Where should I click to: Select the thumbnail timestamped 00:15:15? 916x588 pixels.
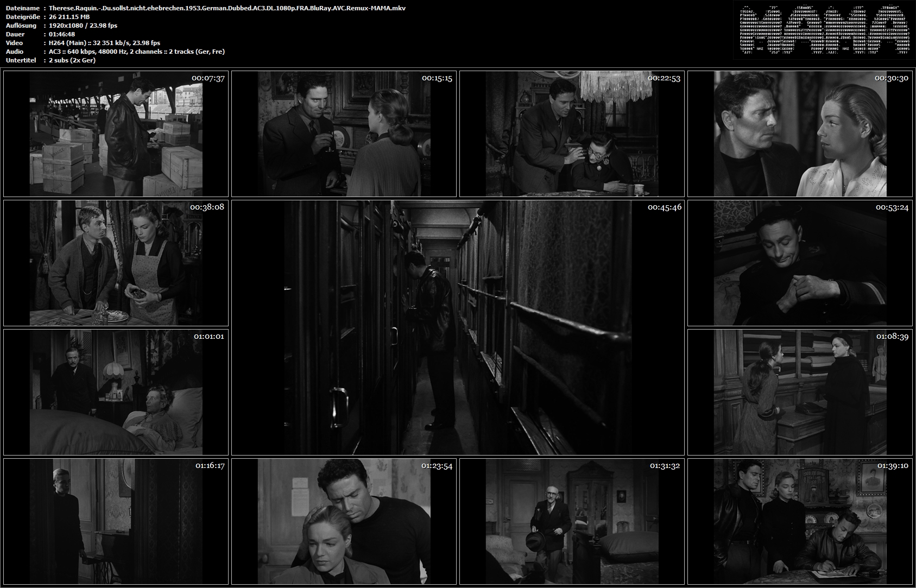[344, 134]
